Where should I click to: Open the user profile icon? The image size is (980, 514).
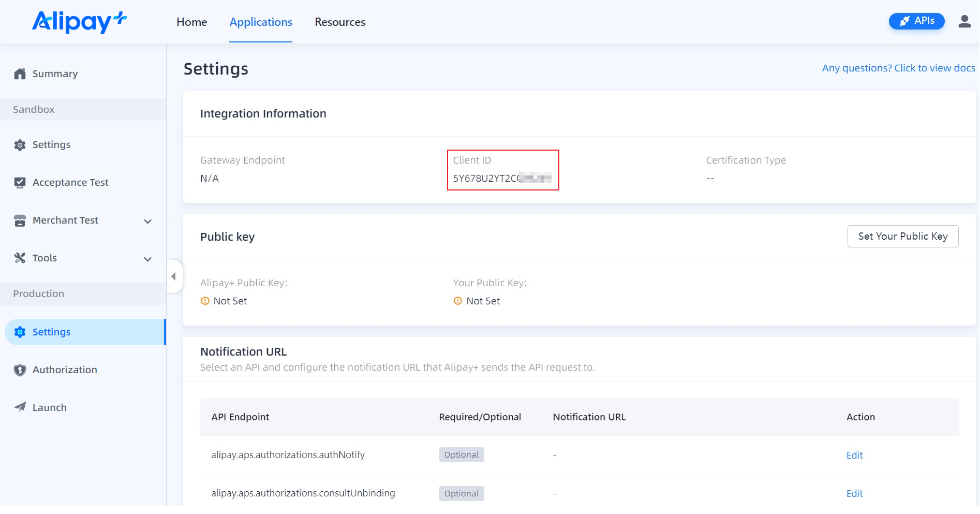point(964,21)
